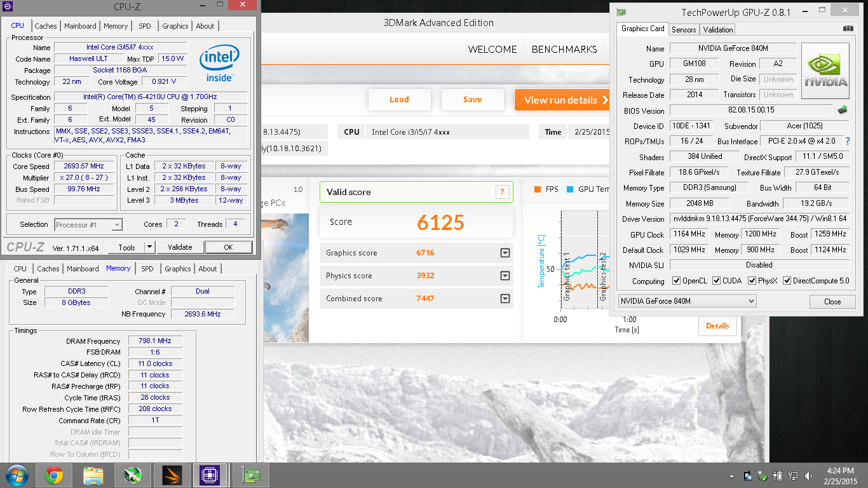Click the GPU-Z BIOS Version field

(750, 110)
